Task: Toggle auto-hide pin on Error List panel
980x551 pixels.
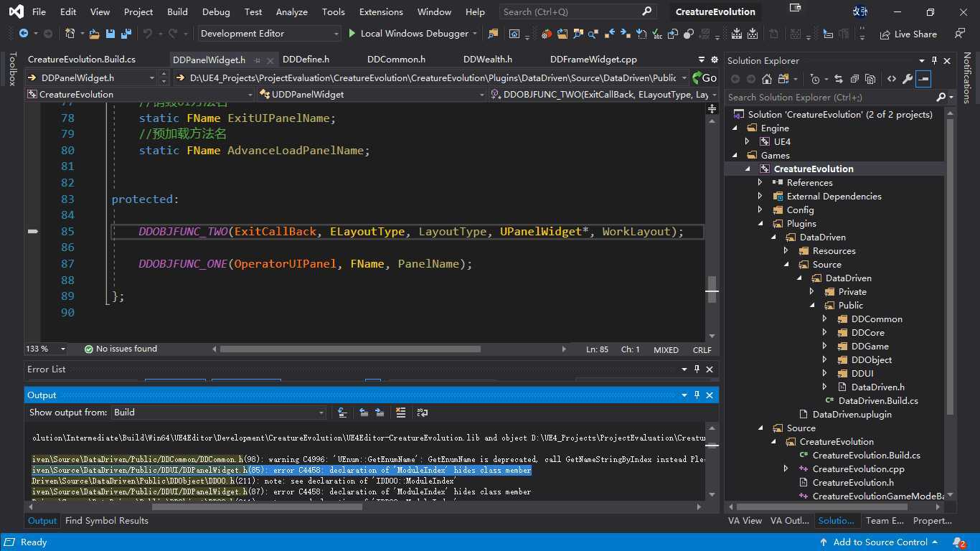Action: 697,369
